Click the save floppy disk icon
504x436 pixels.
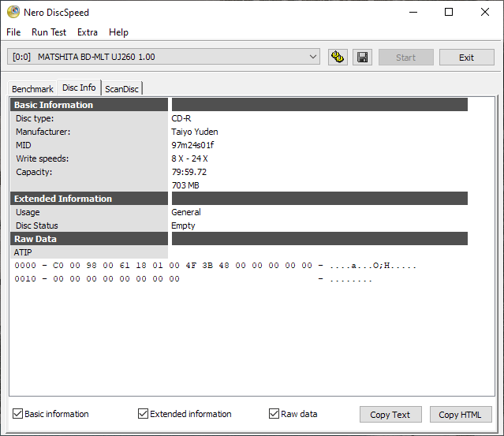point(362,58)
